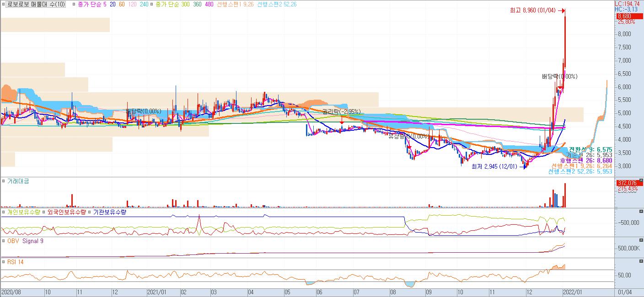
Task: Toggle the marker before 종가 단순 5
Action: click(x=74, y=5)
